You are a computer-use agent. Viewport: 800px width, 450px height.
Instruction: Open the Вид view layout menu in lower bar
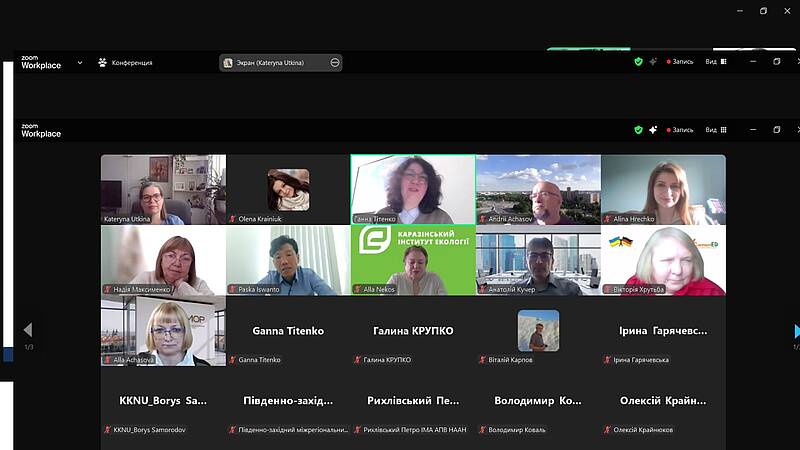pyautogui.click(x=716, y=129)
